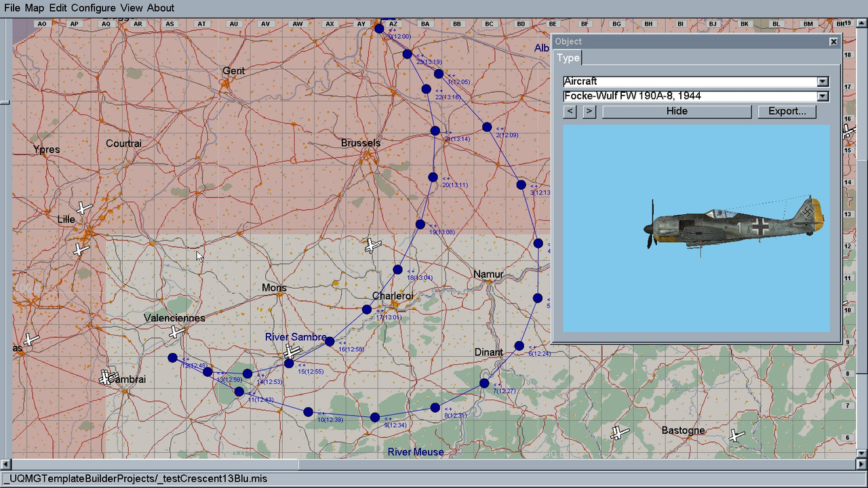Select waypoint 6 (12:24) near Dinant

click(519, 346)
